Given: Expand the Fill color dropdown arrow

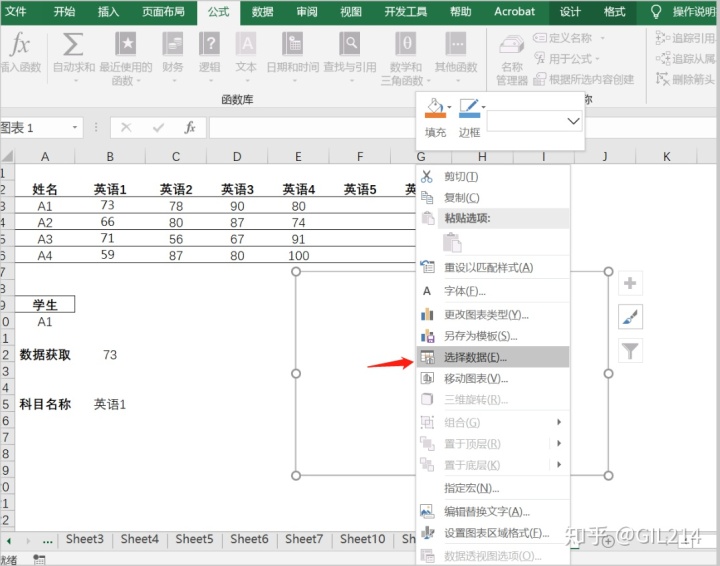Looking at the screenshot, I should (x=449, y=107).
